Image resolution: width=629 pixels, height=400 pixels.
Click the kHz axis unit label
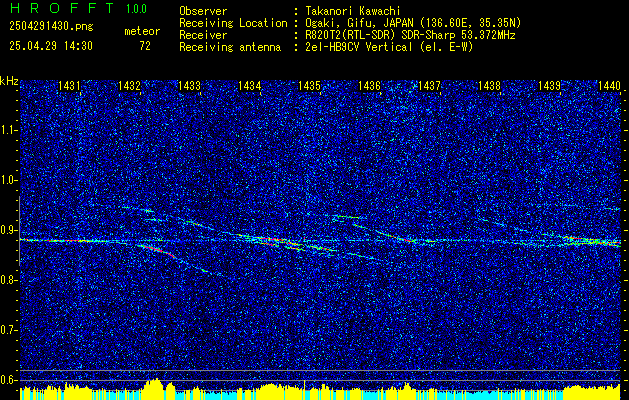coord(9,81)
